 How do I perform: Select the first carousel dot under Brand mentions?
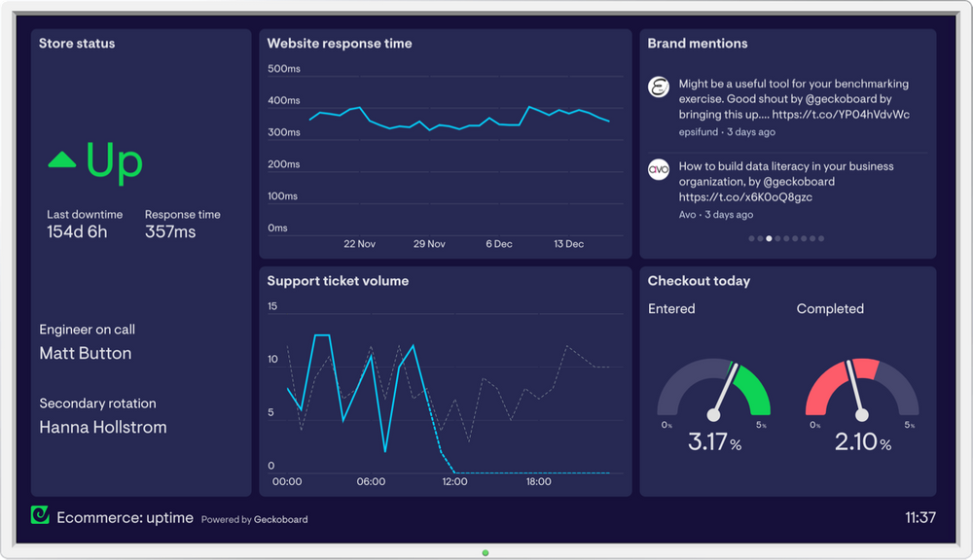click(x=749, y=237)
